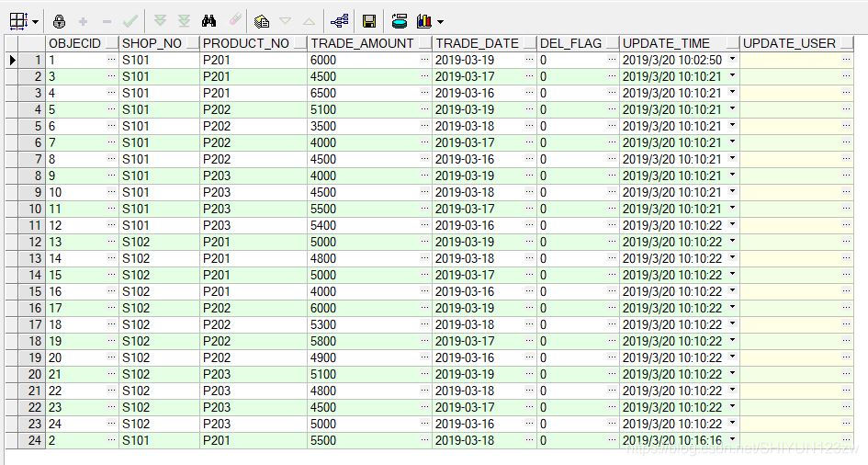Click the eraser clear record icon

(235, 20)
